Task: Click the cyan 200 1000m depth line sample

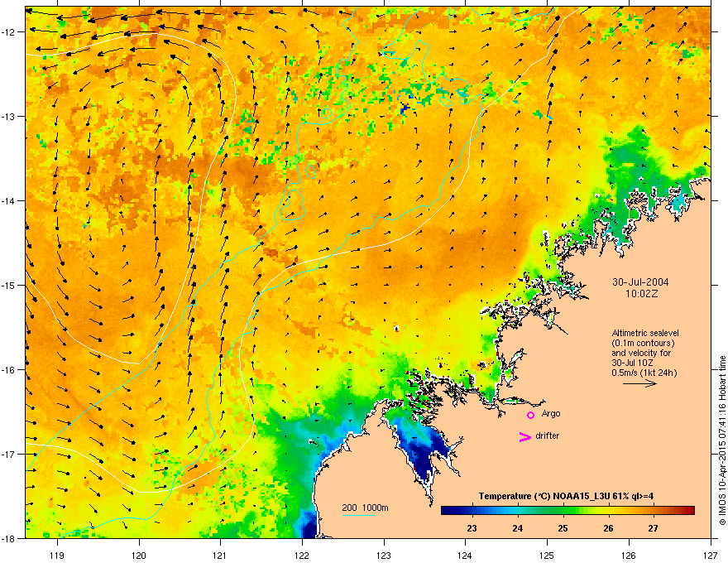Action: (x=359, y=515)
